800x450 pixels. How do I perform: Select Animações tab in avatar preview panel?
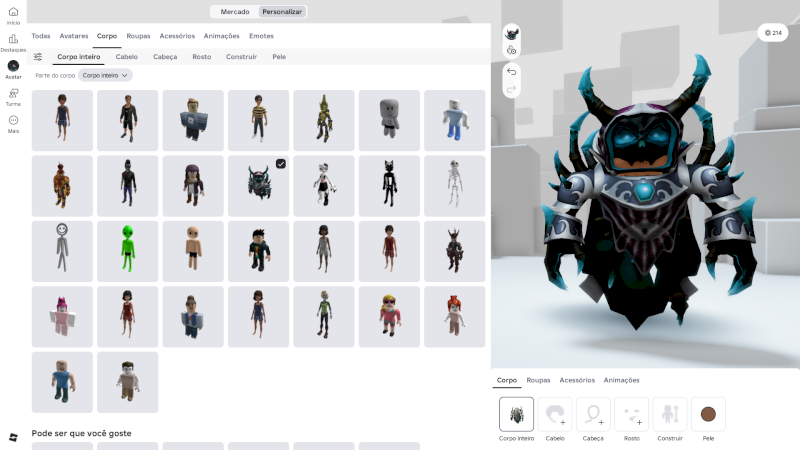coord(621,380)
